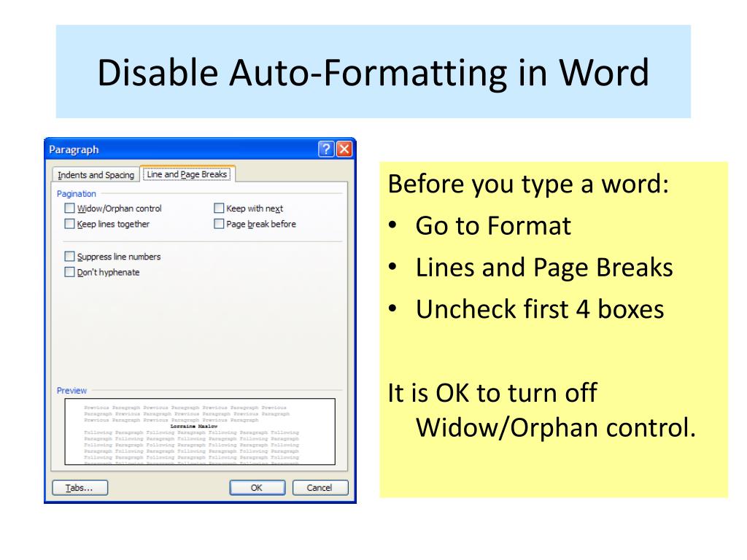Click the bullet Lines and Page Breaks

(544, 268)
